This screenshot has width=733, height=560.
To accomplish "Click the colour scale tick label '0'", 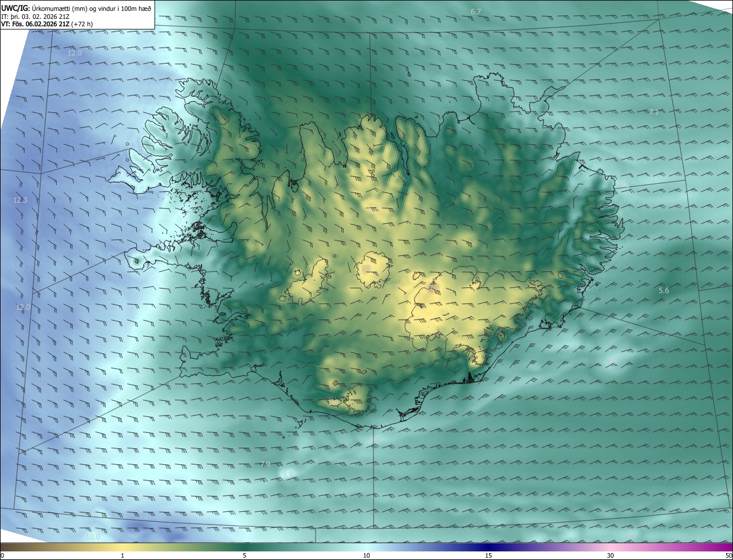I will [2, 556].
